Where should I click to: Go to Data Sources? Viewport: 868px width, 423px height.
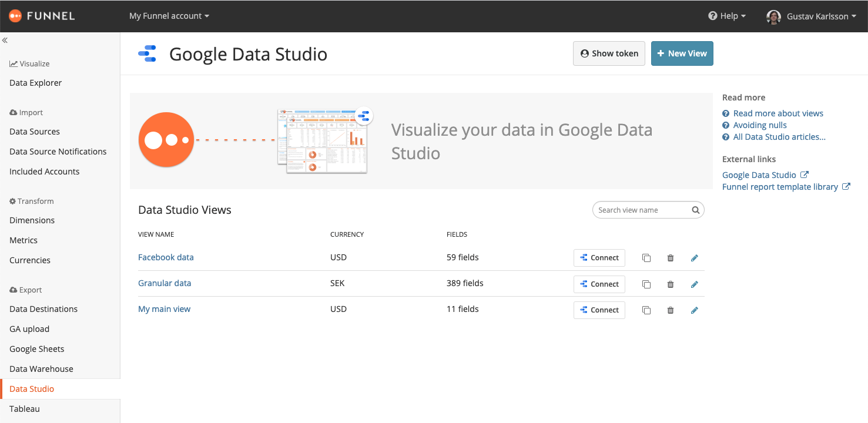coord(35,132)
